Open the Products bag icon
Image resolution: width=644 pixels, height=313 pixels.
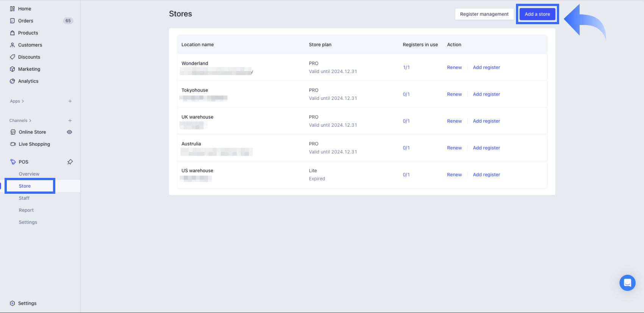[x=13, y=33]
